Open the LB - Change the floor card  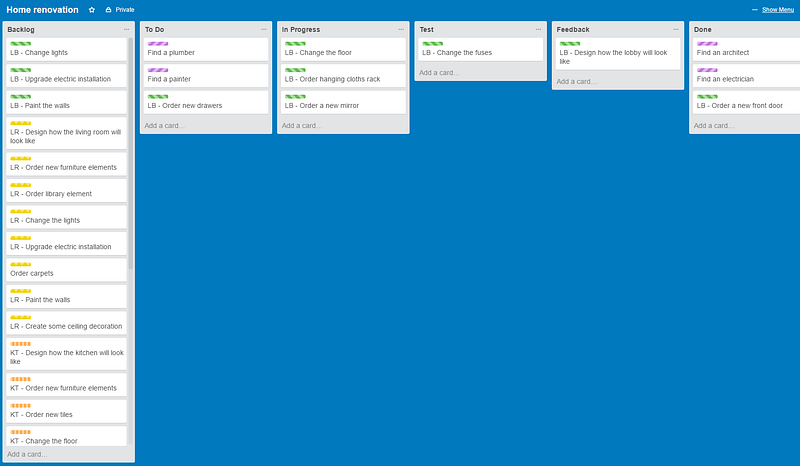point(343,50)
